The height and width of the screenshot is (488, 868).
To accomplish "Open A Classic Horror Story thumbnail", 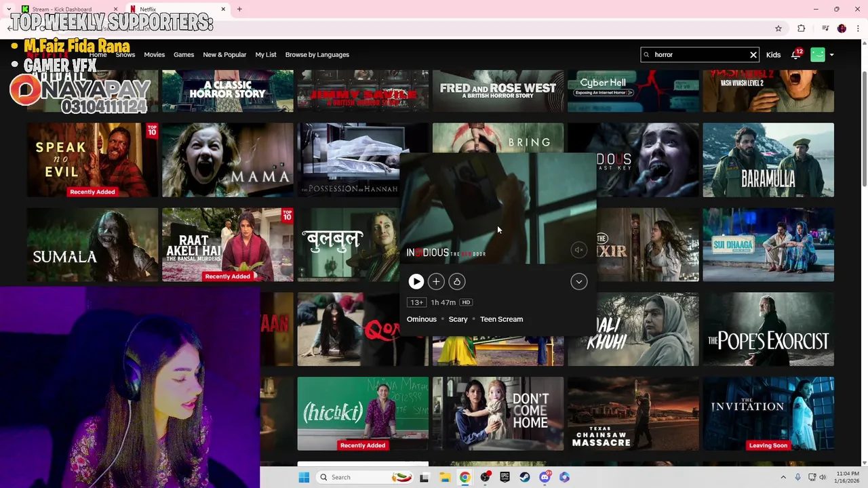I will tap(228, 91).
